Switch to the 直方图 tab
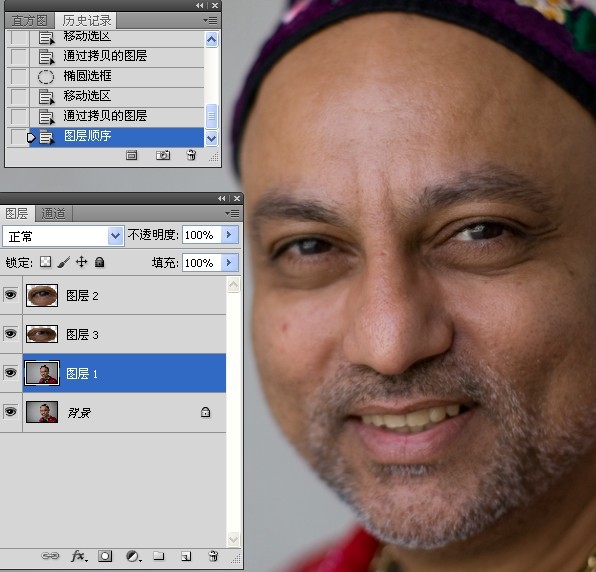Viewport: 596px width, 572px height. pos(29,21)
